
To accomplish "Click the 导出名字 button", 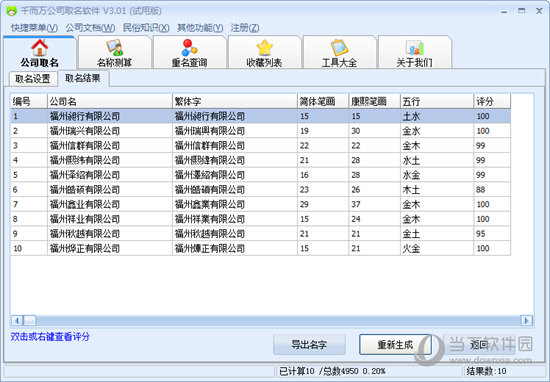I will (309, 344).
